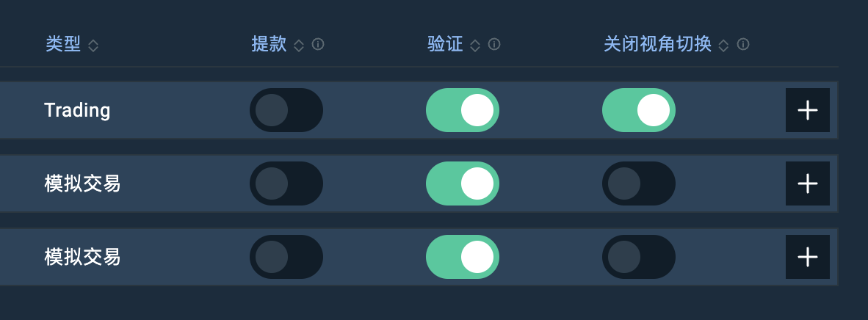
Task: Turn off 关闭视角切换 for the Trading row
Action: pyautogui.click(x=639, y=110)
